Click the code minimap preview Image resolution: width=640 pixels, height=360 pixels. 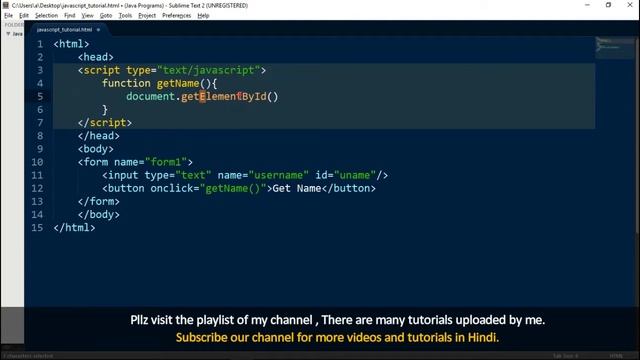click(614, 47)
